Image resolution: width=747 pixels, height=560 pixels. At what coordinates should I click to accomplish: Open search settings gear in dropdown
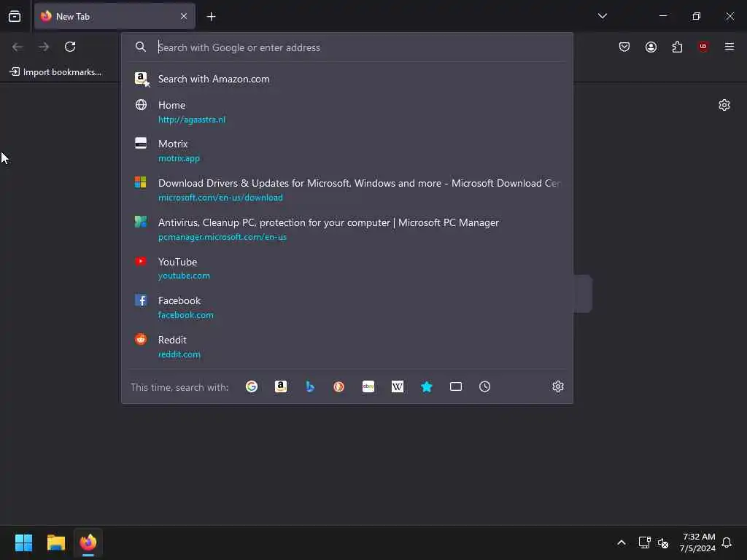[x=558, y=386]
